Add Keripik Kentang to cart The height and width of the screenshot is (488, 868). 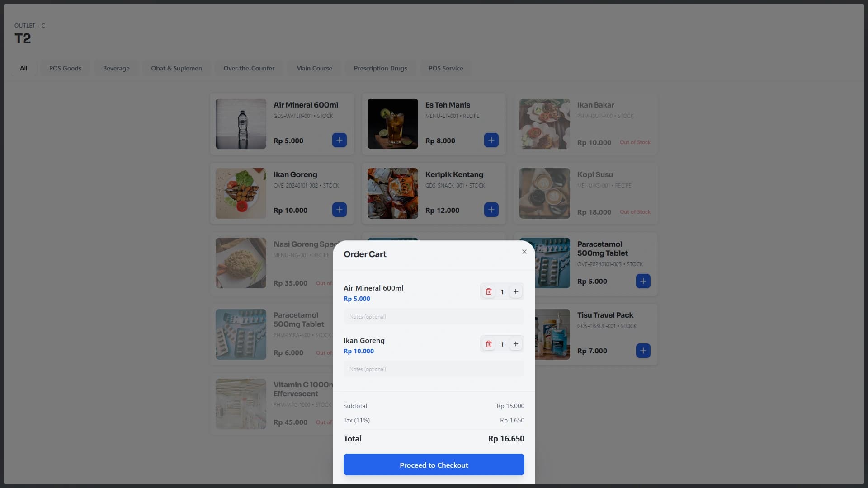[x=491, y=210]
